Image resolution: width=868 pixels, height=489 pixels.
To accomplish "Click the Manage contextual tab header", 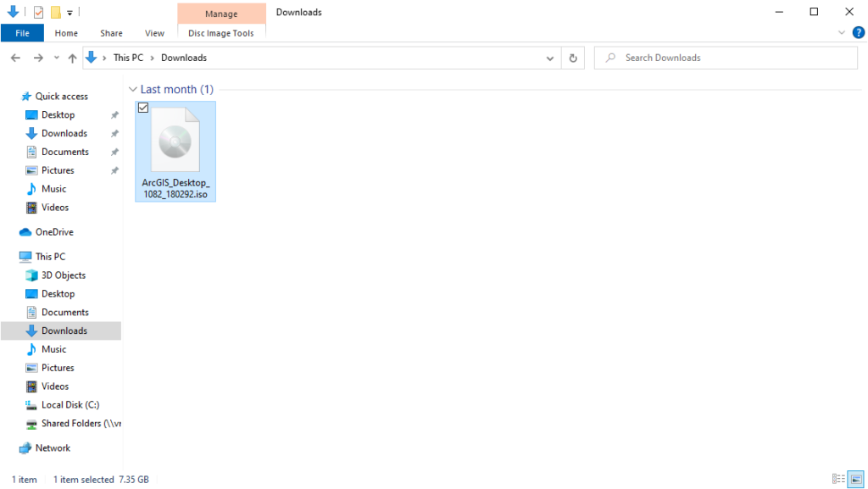I will coord(221,14).
